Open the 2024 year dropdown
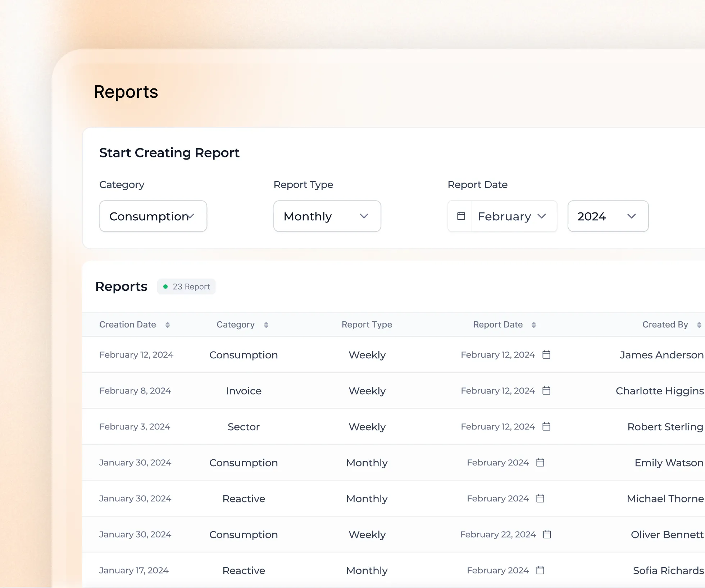 click(608, 216)
